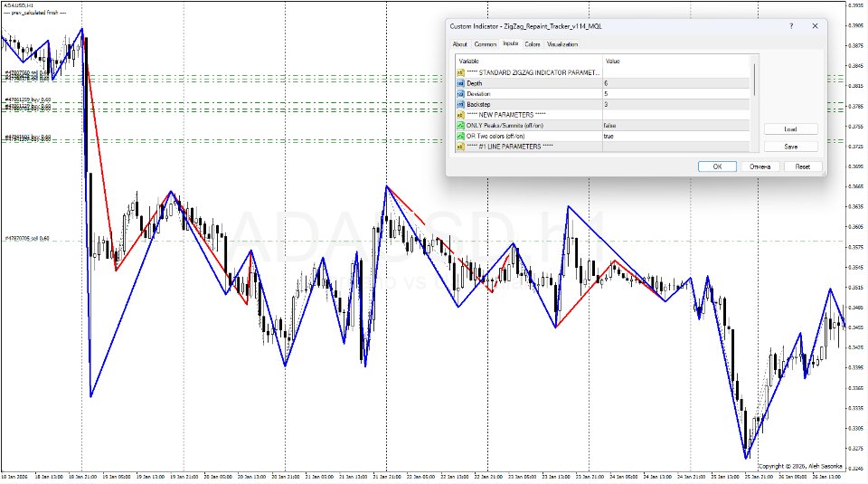
Task: Switch to the Common tab
Action: coord(485,44)
